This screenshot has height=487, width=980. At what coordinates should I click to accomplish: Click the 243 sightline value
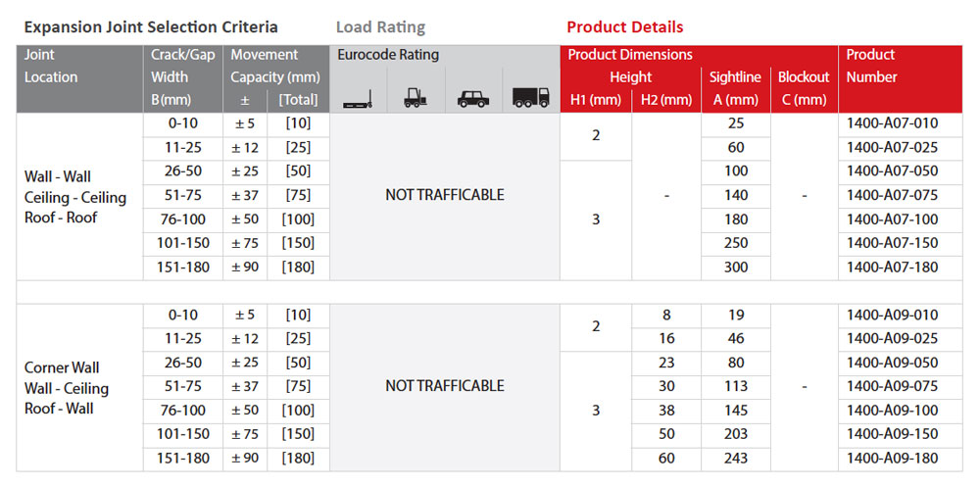coord(736,459)
